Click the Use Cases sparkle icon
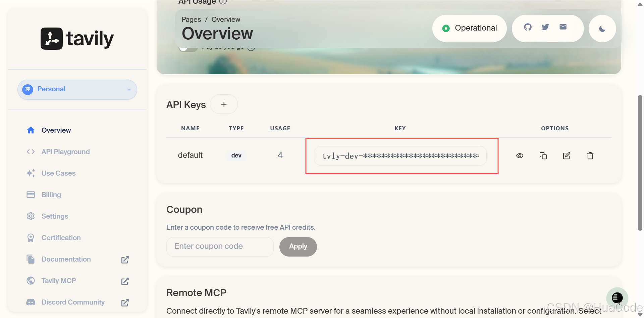The image size is (644, 318). point(31,173)
